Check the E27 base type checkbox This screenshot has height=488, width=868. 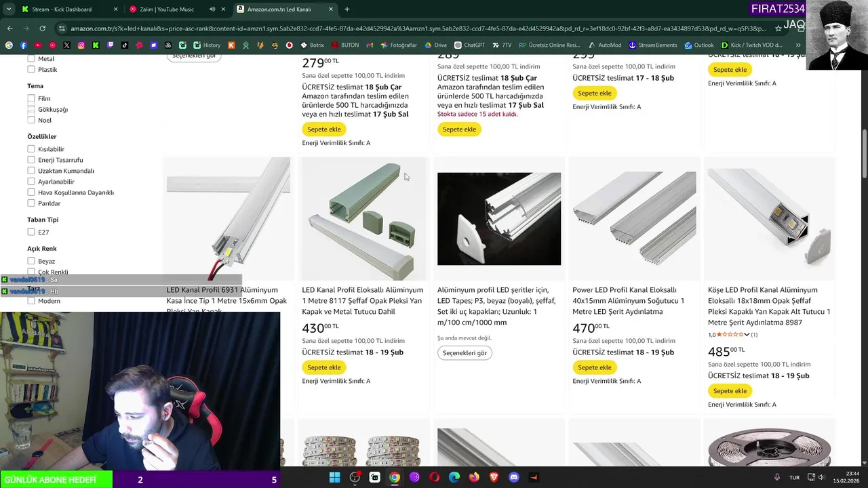coord(31,232)
